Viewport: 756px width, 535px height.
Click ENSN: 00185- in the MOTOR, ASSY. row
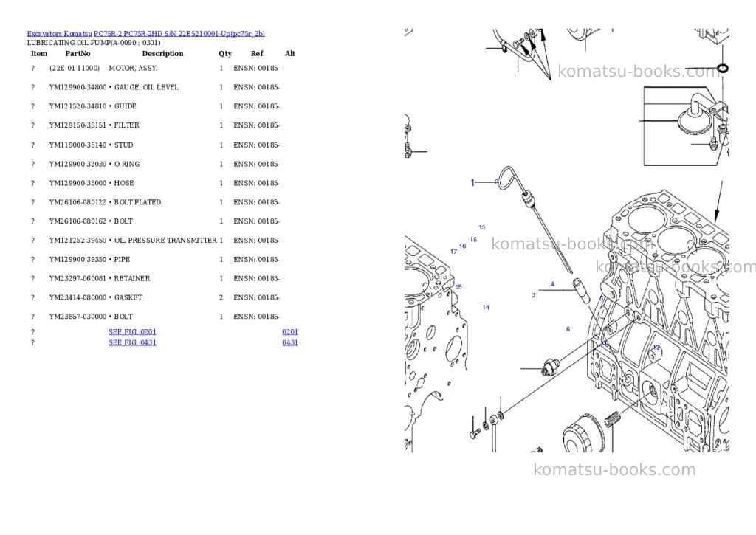click(256, 69)
